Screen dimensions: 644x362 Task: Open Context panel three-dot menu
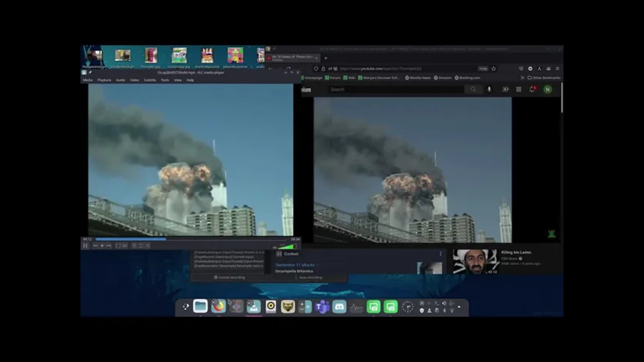[x=441, y=254]
